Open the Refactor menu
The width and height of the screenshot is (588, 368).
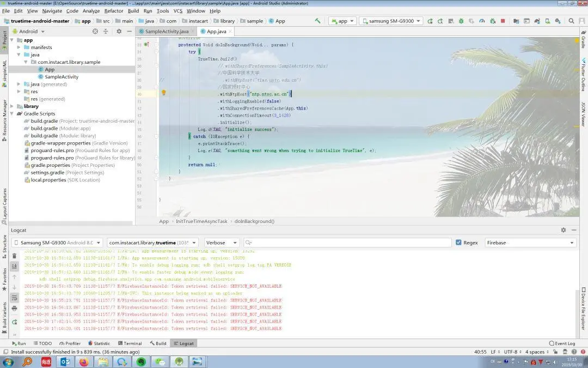(114, 10)
